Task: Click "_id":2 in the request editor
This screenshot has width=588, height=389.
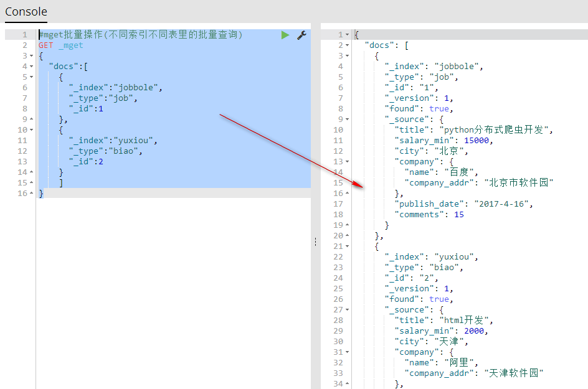Action: (86, 162)
